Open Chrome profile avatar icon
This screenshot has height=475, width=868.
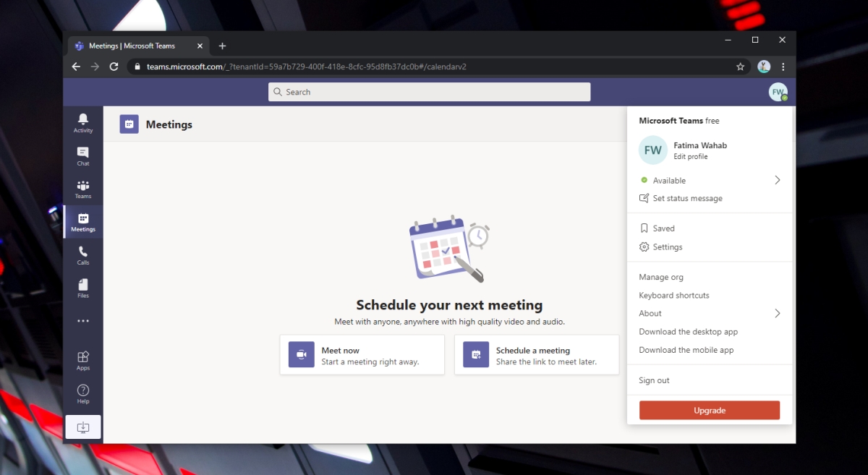[764, 67]
